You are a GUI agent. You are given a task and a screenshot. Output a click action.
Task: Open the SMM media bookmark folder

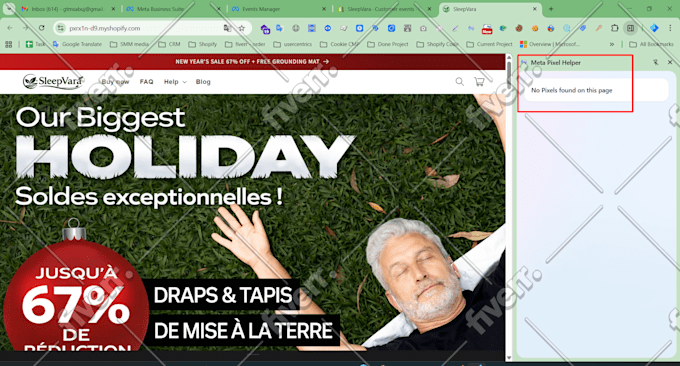coord(129,44)
